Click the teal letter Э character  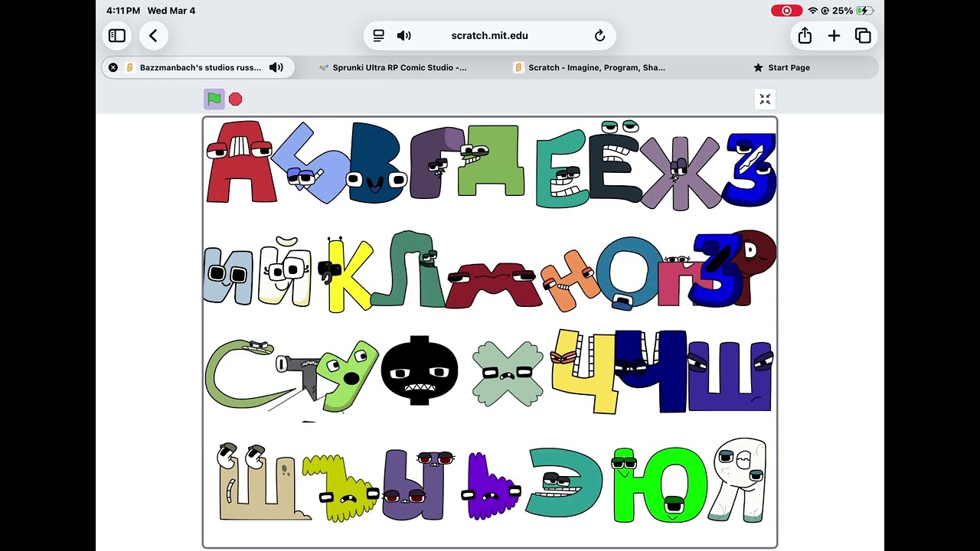pyautogui.click(x=563, y=482)
